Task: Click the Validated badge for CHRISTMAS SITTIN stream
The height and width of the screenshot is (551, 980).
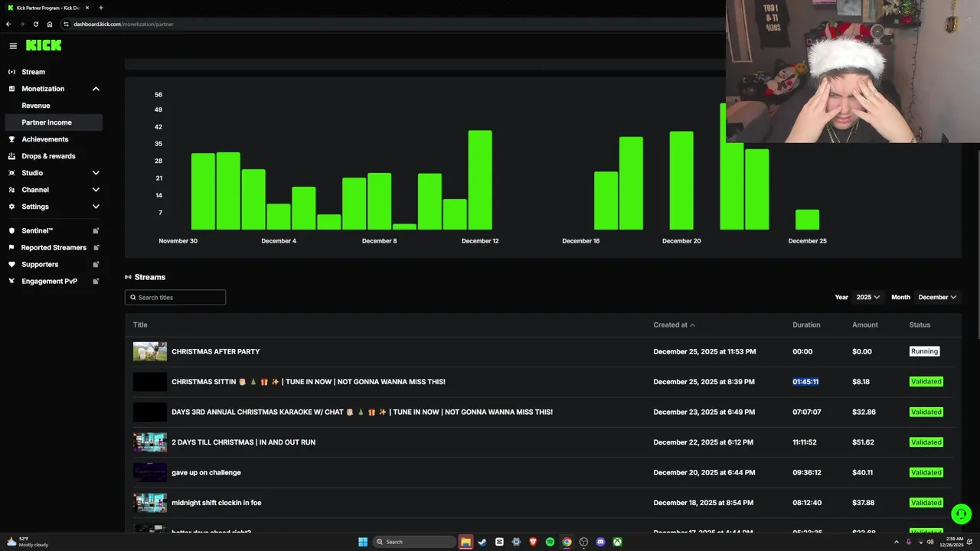Action: (926, 382)
